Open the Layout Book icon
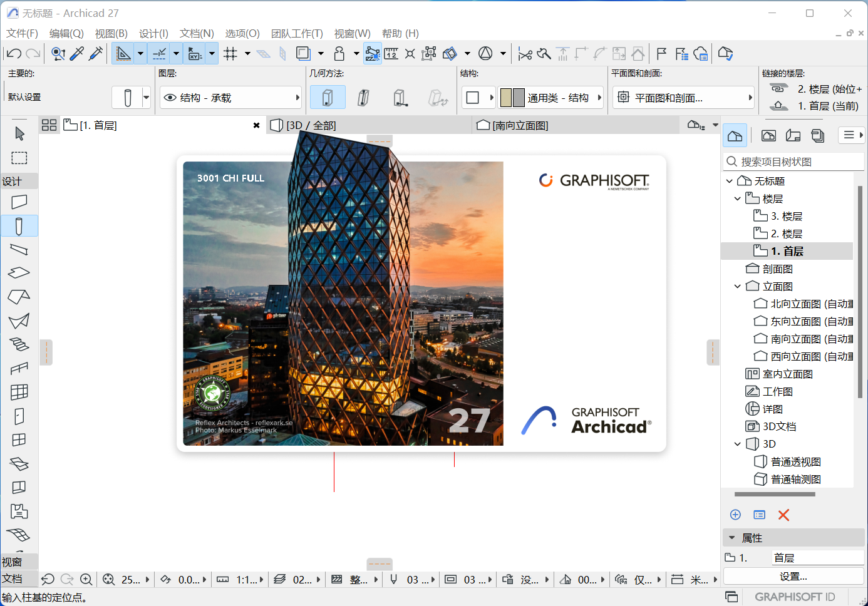This screenshot has height=606, width=868. coord(793,135)
